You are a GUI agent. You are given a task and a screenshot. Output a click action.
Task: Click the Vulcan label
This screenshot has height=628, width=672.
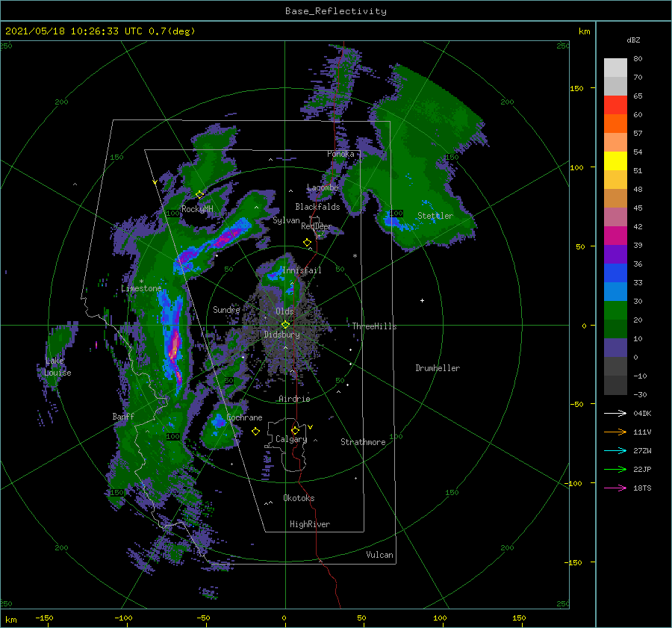coord(380,555)
